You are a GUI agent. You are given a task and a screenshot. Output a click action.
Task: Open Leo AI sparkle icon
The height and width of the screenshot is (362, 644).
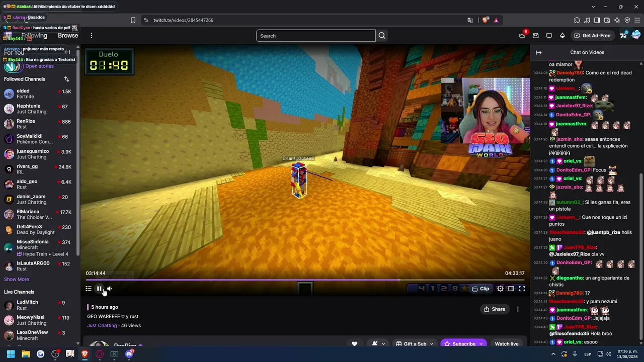pyautogui.click(x=617, y=20)
